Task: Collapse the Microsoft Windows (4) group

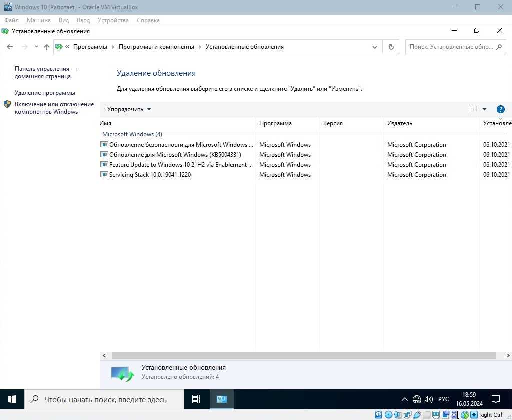Action: click(x=132, y=134)
